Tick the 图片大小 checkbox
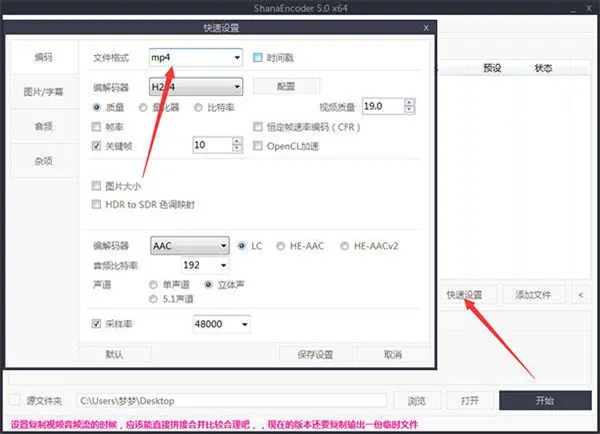The height and width of the screenshot is (434, 600). click(x=97, y=186)
